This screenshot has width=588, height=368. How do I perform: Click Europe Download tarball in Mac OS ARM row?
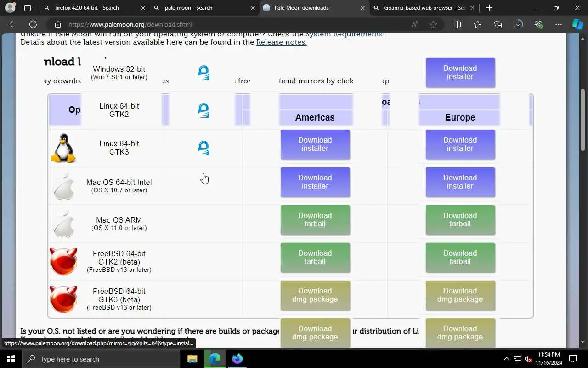pos(460,220)
